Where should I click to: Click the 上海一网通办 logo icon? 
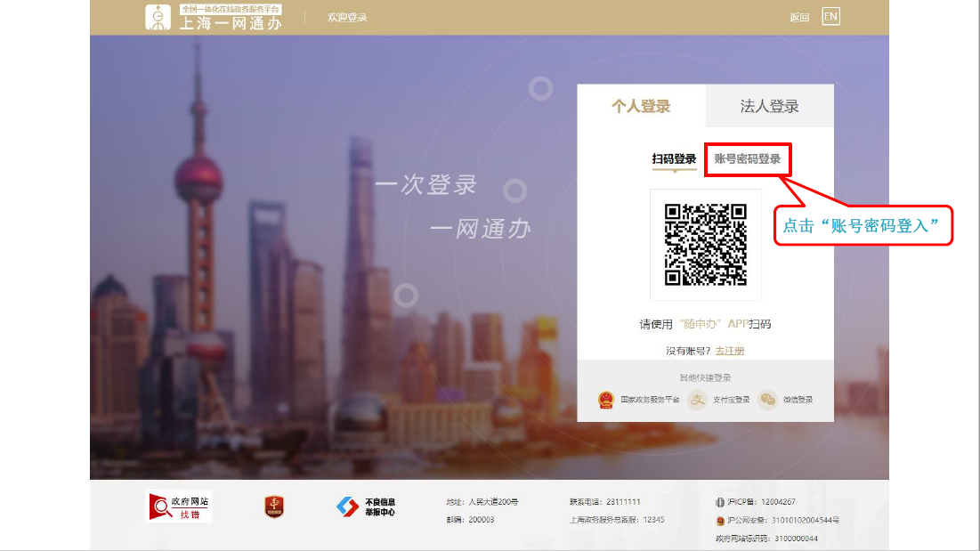click(x=158, y=18)
